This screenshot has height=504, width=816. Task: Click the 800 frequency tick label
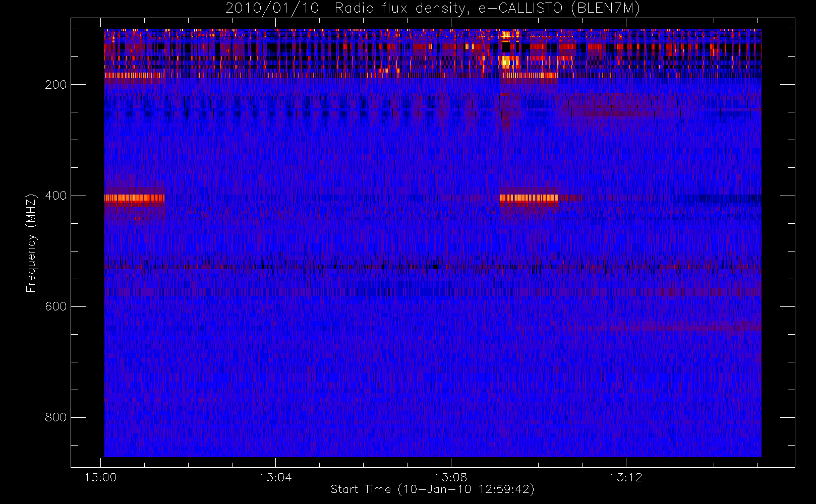pos(55,417)
